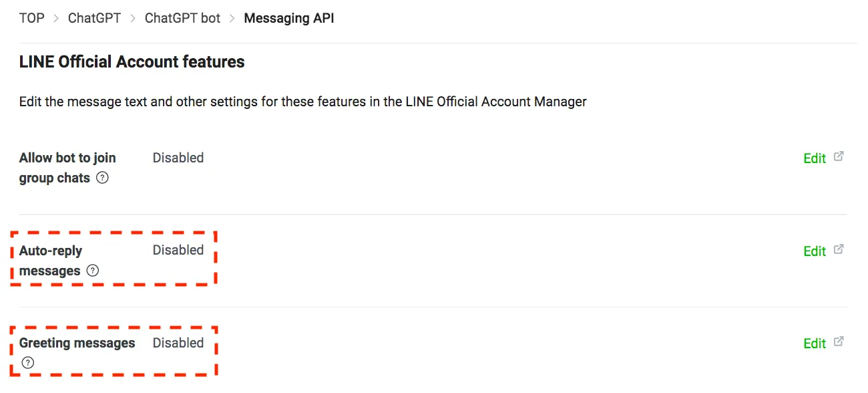Click Disabled status for Greeting messages
The width and height of the screenshot is (868, 393).
tap(178, 343)
